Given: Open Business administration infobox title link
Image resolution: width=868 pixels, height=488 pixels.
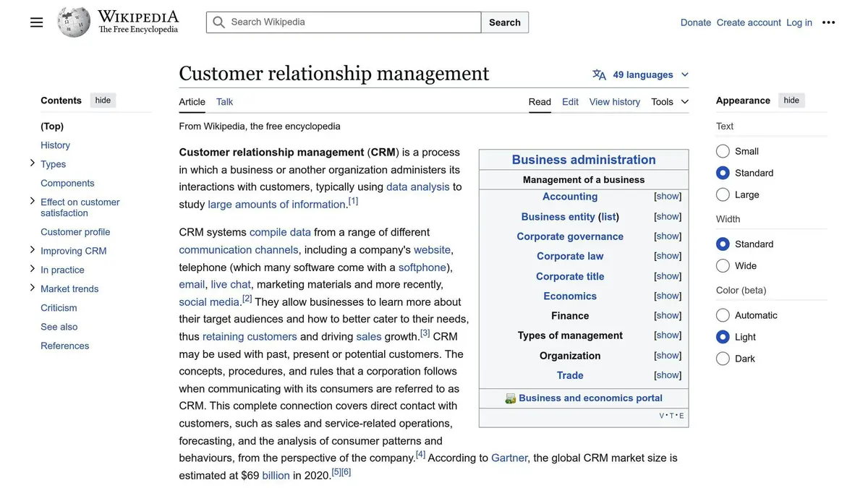Looking at the screenshot, I should [584, 160].
